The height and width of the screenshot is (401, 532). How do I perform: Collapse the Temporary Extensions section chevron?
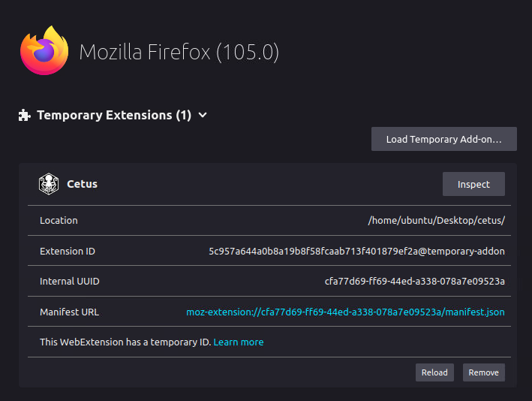[203, 116]
